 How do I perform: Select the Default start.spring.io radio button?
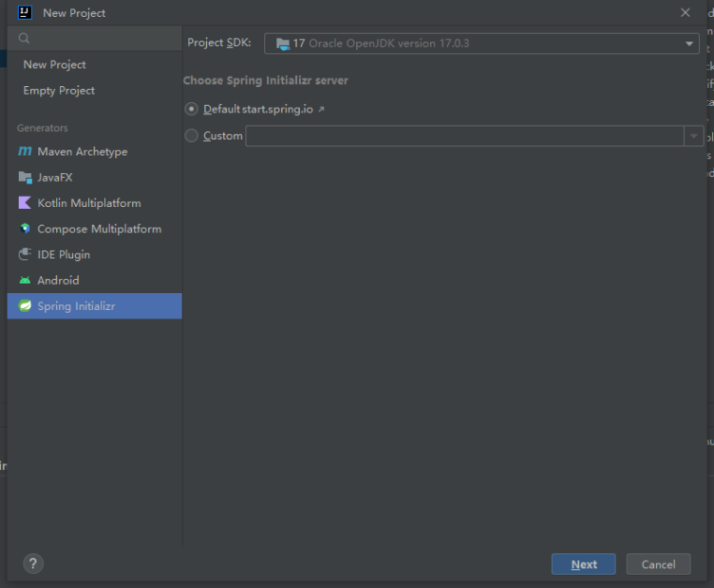191,110
